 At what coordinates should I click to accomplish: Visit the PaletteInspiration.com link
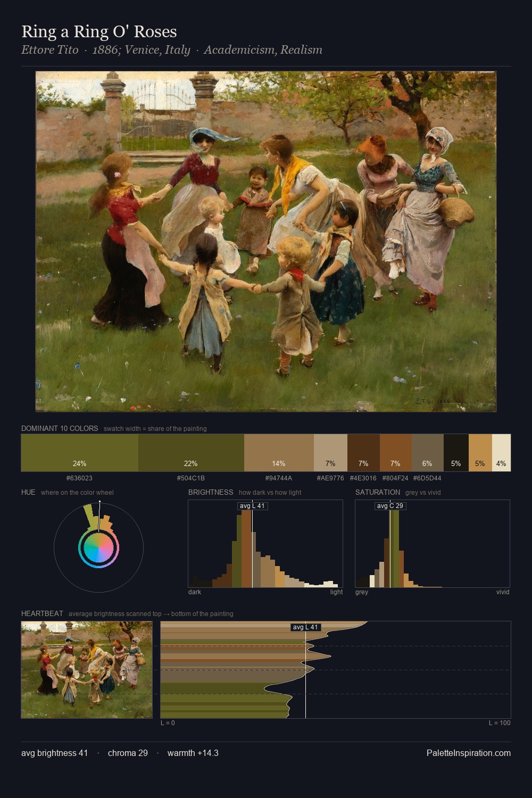[x=469, y=753]
